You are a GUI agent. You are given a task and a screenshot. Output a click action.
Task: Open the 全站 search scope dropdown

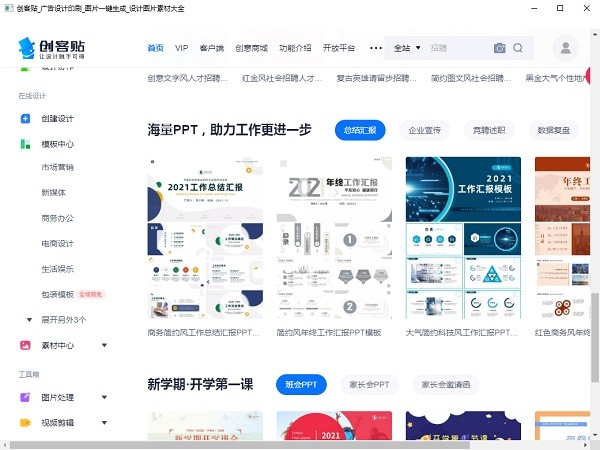(x=405, y=48)
